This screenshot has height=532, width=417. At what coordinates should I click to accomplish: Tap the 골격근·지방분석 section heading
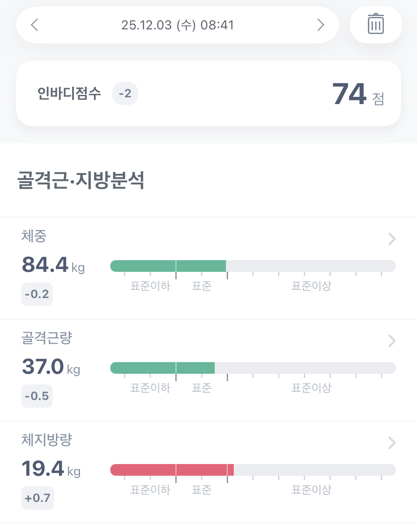(x=81, y=180)
